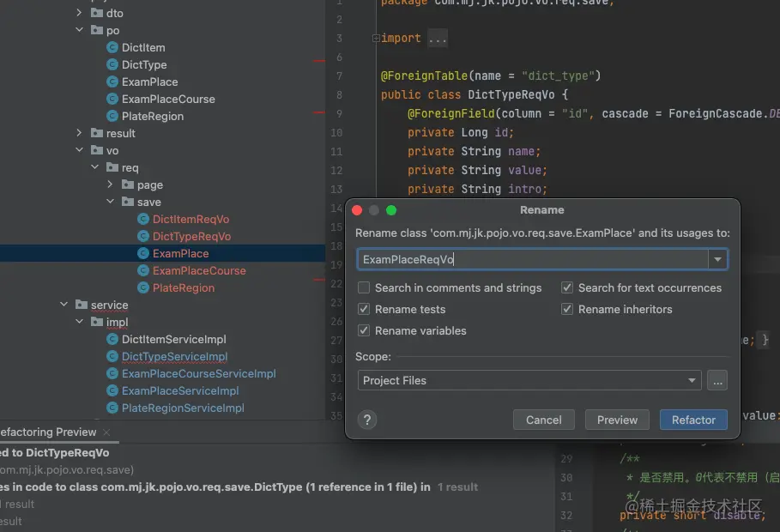Expand the dto folder
780x532 pixels.
point(79,12)
